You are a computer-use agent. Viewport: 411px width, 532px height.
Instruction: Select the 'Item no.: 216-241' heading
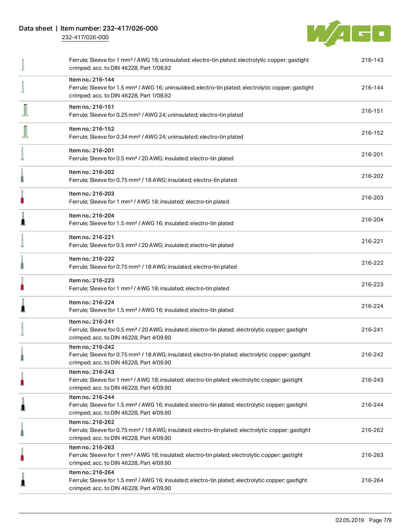pos(91,322)
